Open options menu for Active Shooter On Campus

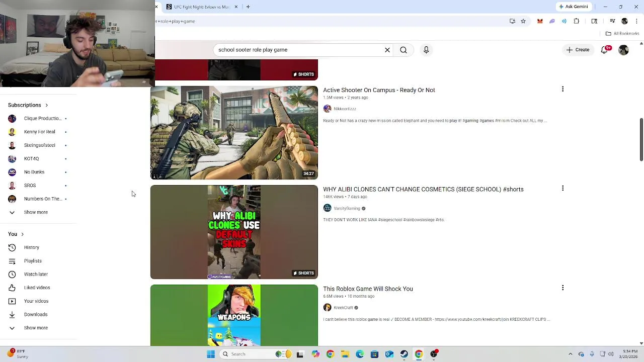562,89
